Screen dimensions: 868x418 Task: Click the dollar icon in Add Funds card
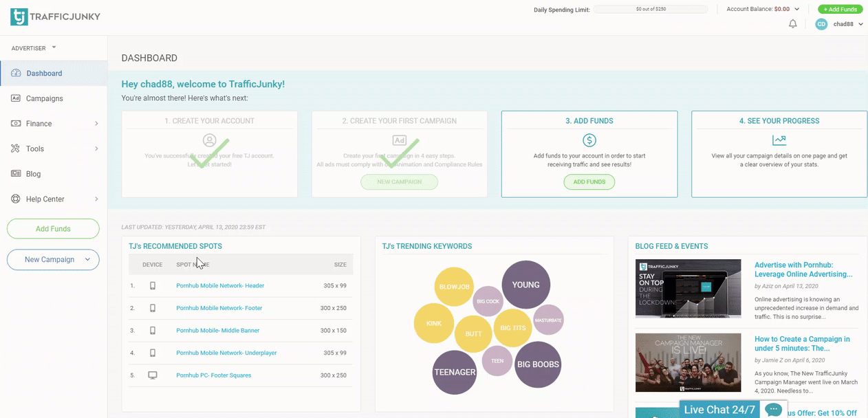[x=589, y=140]
